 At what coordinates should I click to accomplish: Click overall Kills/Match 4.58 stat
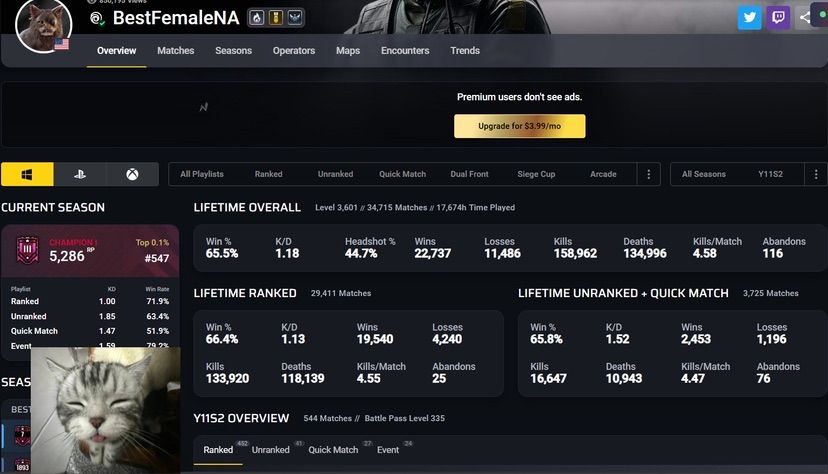click(x=717, y=248)
